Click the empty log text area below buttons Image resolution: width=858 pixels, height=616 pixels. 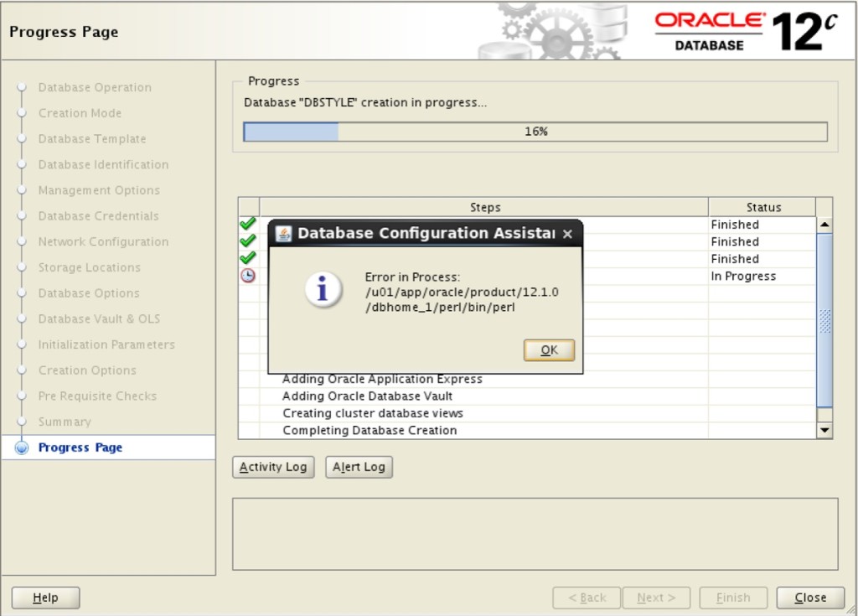click(535, 534)
